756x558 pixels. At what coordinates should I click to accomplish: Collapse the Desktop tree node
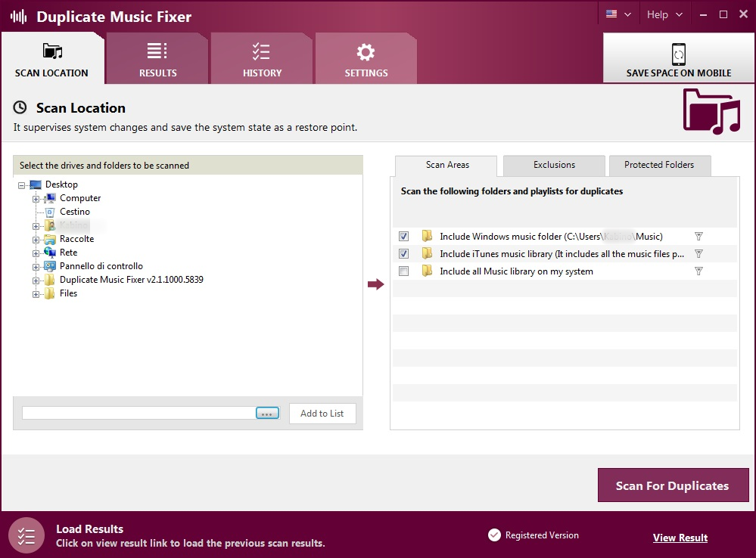click(x=22, y=185)
